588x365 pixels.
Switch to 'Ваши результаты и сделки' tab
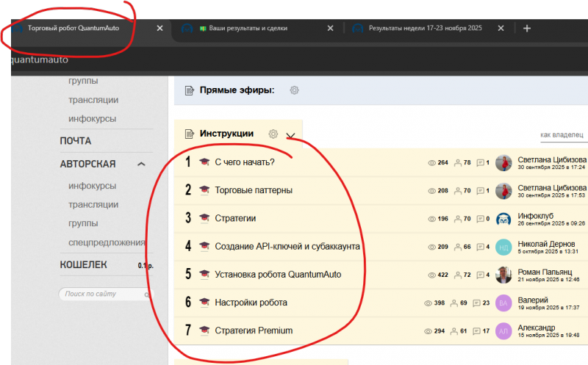(x=248, y=28)
